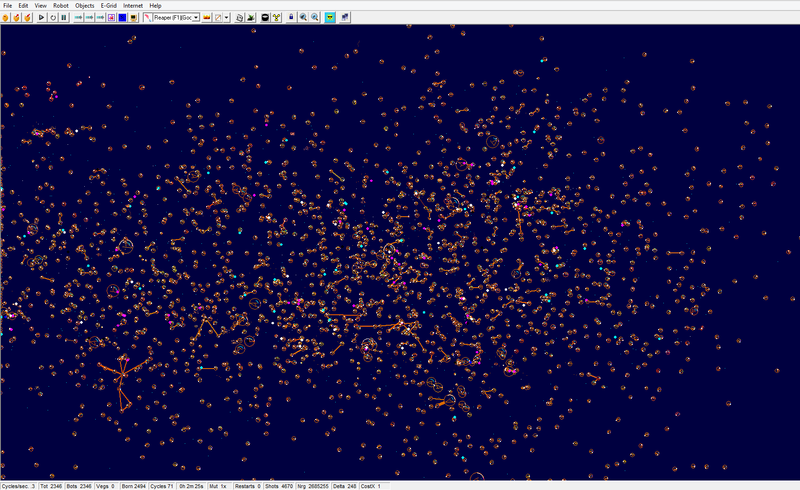The width and height of the screenshot is (800, 490).
Task: Click the black pot toolbar icon
Action: click(265, 17)
